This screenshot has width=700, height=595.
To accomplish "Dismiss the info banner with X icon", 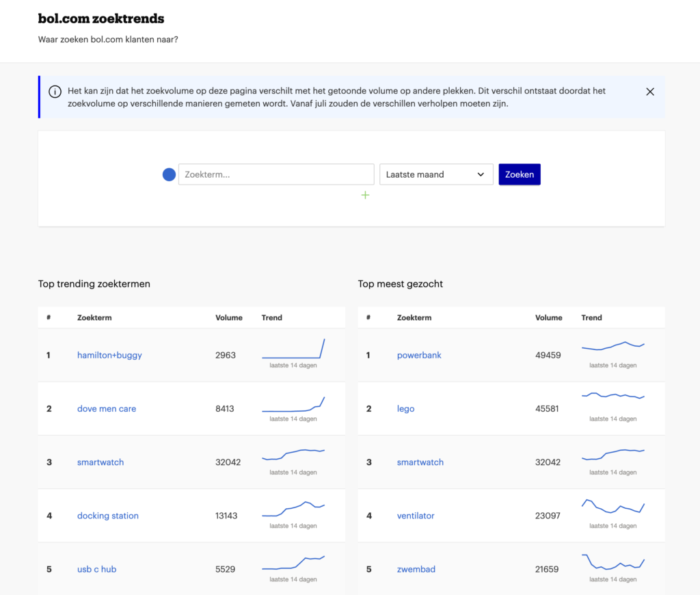I will coord(649,92).
